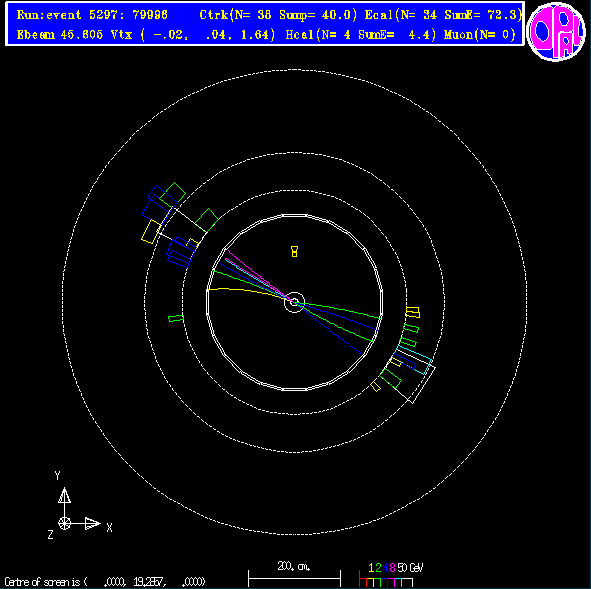Click the magenta 8 GeV legend label

392,568
